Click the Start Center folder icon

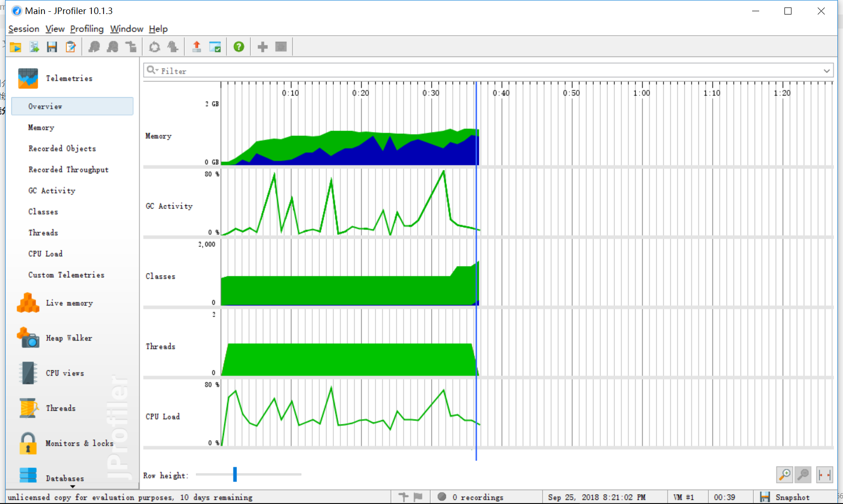coord(15,47)
